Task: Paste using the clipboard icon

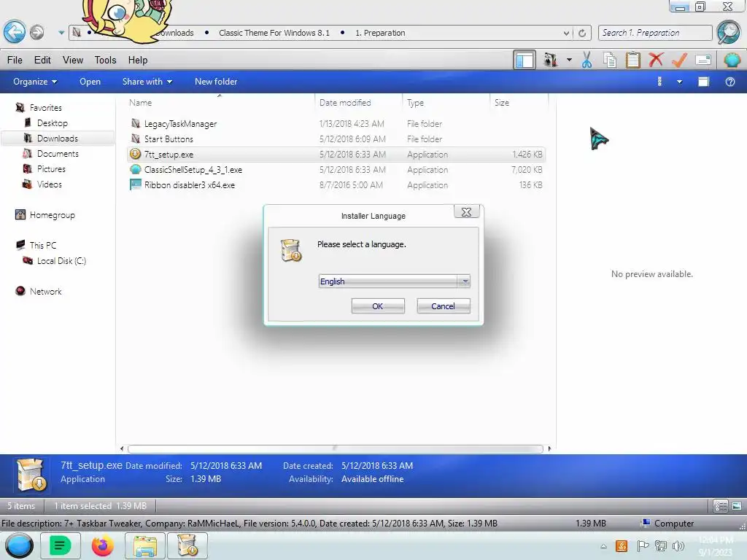Action: pos(633,60)
